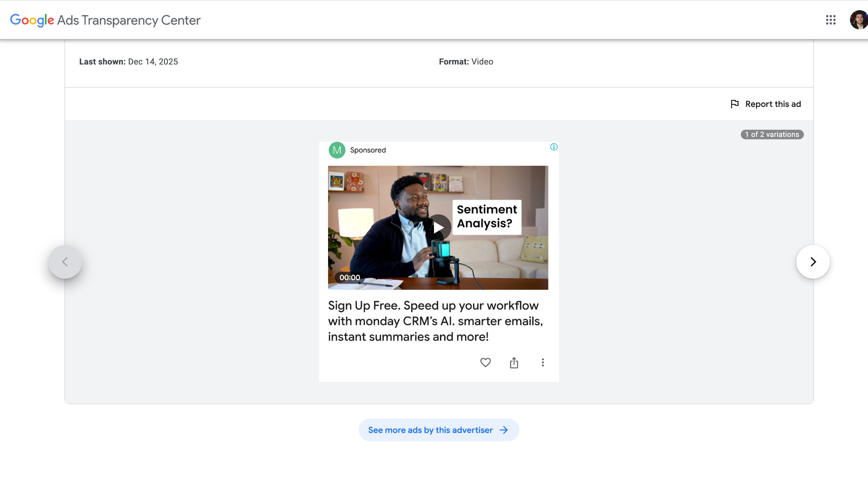The image size is (868, 479).
Task: Click the 'Sponsored' label
Action: coord(367,150)
